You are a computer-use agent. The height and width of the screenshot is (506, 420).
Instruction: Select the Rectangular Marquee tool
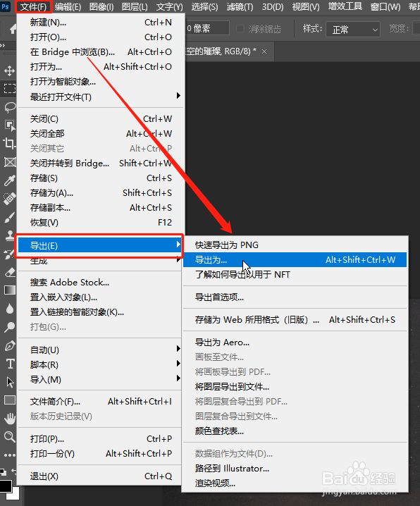(x=9, y=88)
